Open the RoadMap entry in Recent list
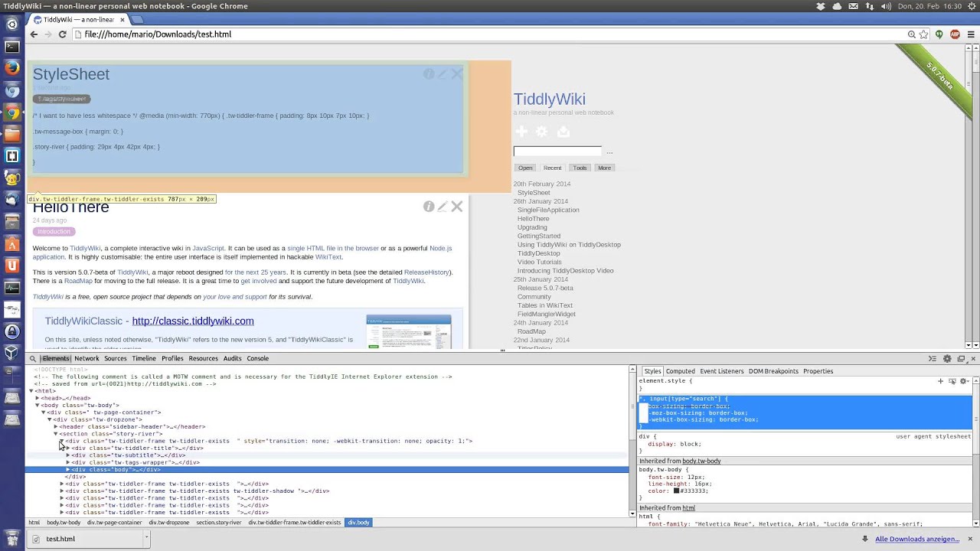Viewport: 980px width, 551px height. click(531, 331)
